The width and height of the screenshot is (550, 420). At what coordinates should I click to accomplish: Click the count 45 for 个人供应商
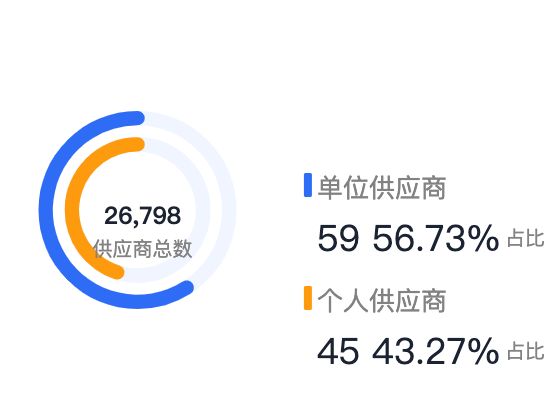[338, 351]
